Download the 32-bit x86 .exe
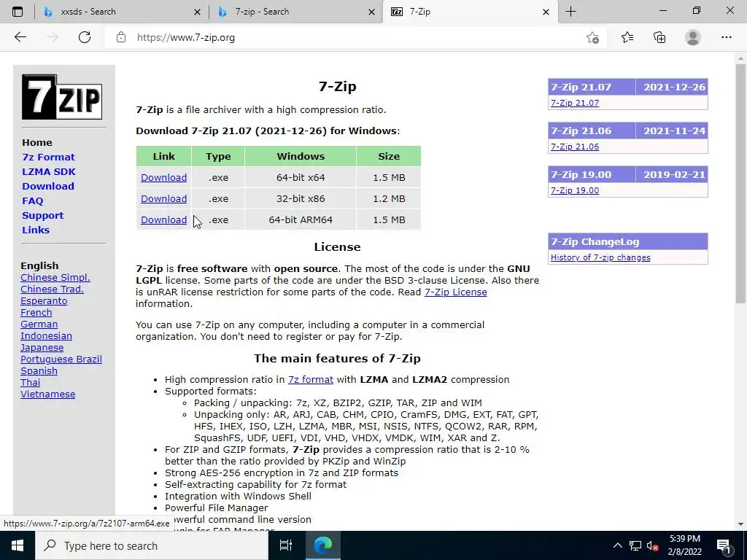 click(163, 198)
